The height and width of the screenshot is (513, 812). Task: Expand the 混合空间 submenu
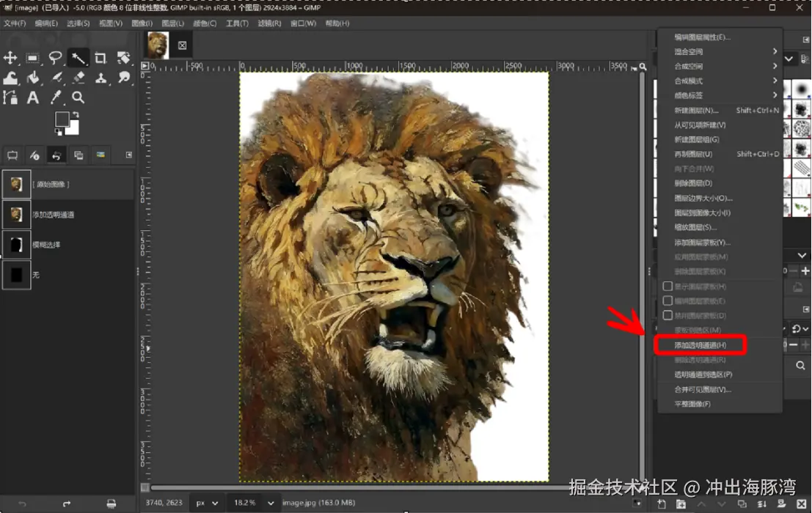click(x=720, y=52)
